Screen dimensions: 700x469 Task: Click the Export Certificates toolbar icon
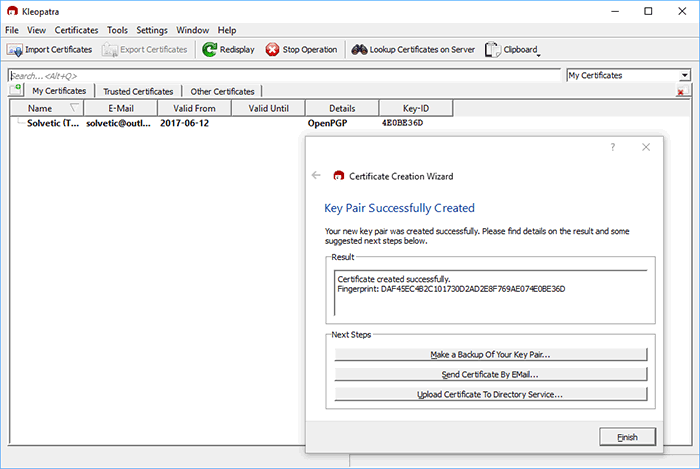tap(109, 50)
